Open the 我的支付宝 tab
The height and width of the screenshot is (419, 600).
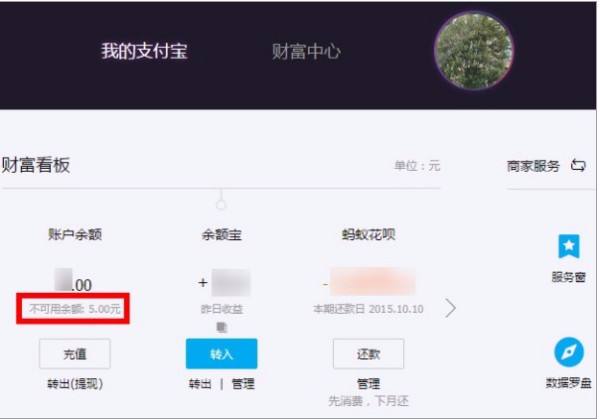[x=144, y=51]
